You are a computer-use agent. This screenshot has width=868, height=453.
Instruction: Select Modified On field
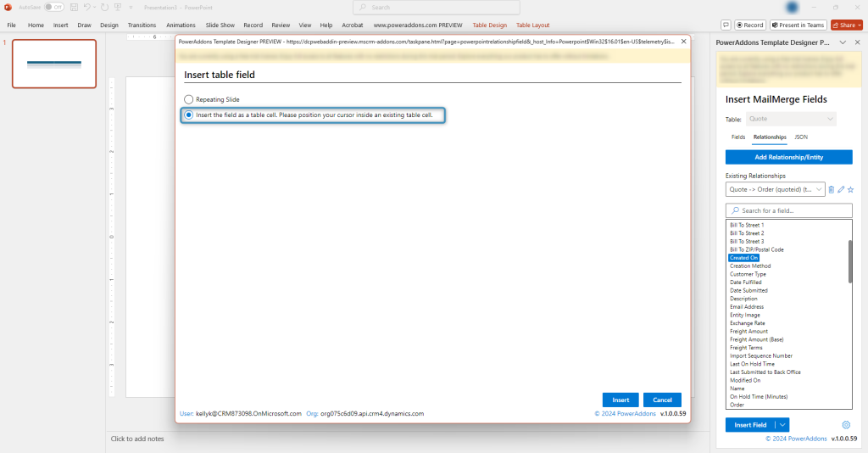coord(745,380)
